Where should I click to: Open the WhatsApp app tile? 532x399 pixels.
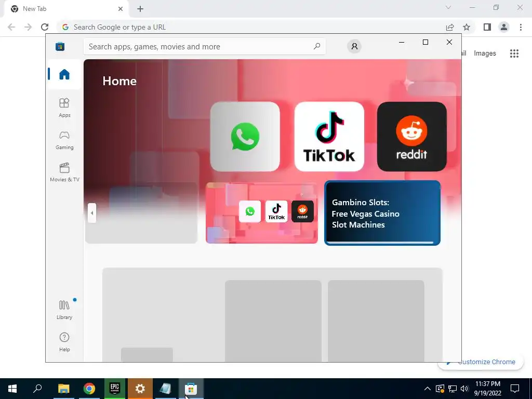point(245,137)
